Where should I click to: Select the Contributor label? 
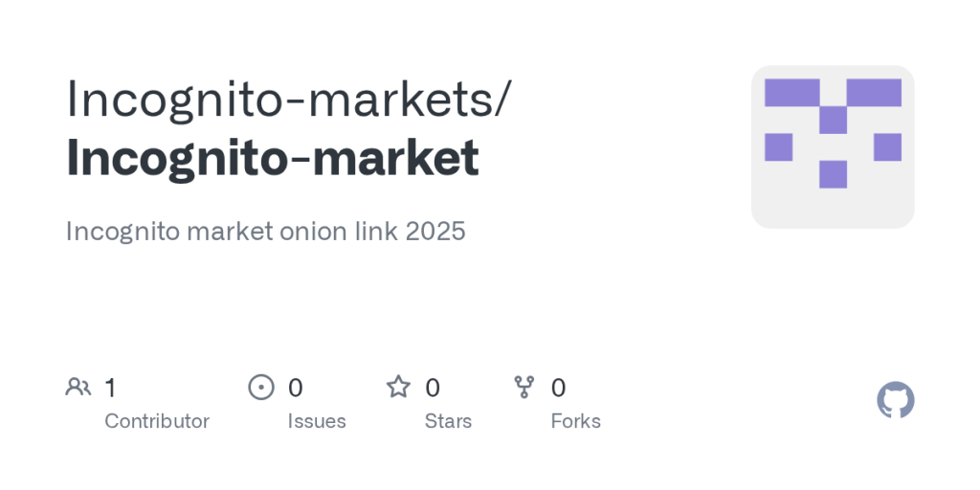point(157,421)
